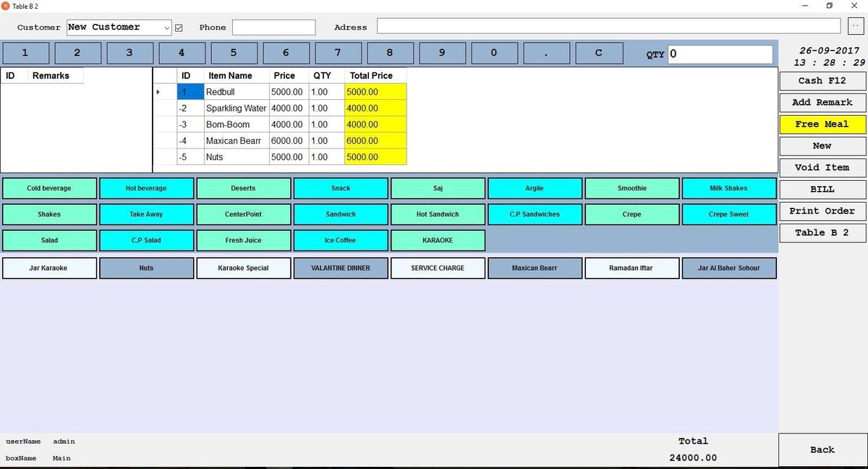Open the C.P Salad category

pyautogui.click(x=146, y=240)
